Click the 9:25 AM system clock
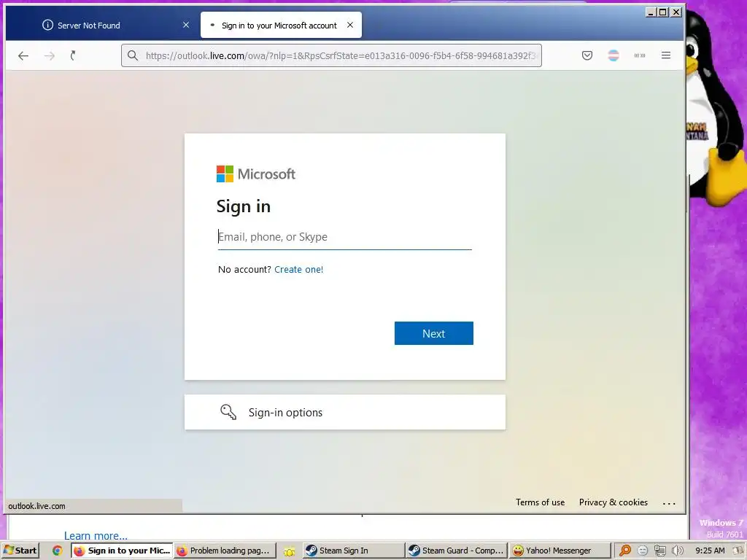Image resolution: width=747 pixels, height=560 pixels. click(x=710, y=551)
